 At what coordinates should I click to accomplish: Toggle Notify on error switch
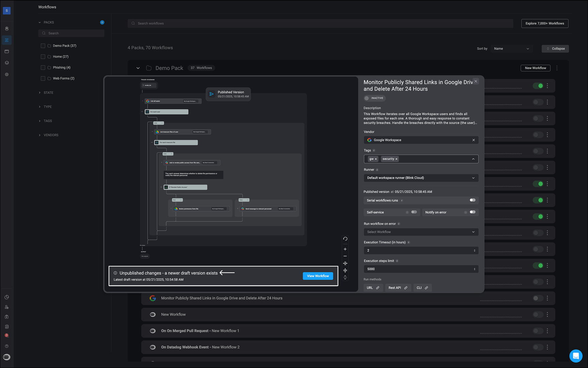point(472,212)
